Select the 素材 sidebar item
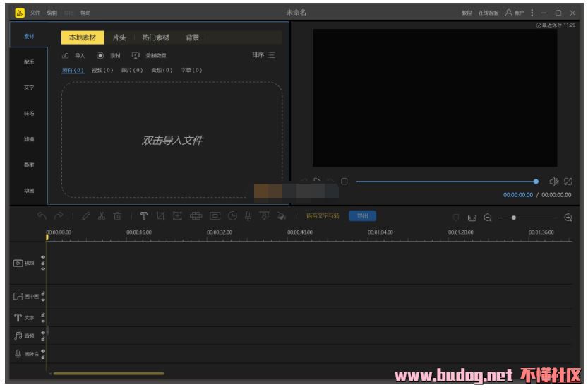588x390 pixels. pyautogui.click(x=29, y=37)
